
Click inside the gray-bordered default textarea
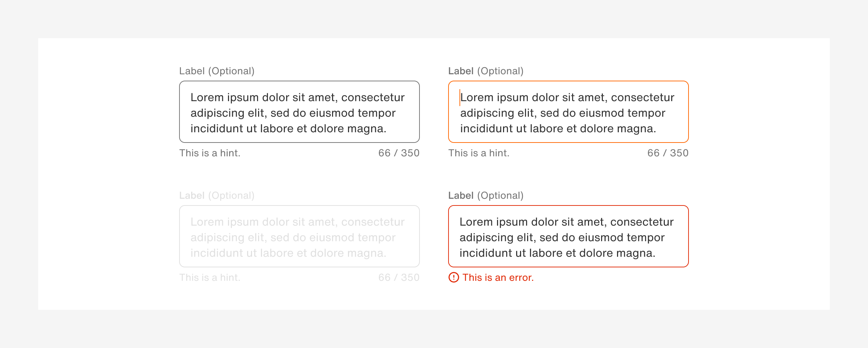pos(299,112)
